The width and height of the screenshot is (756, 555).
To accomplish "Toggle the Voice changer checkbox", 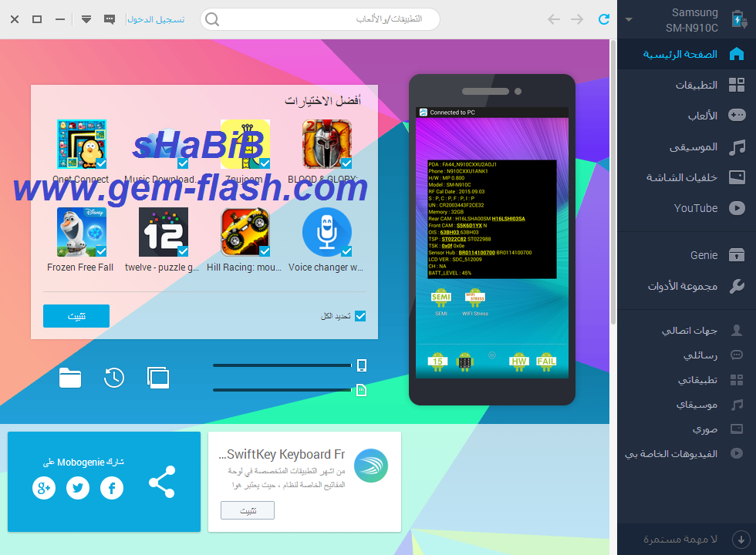I will click(x=346, y=251).
